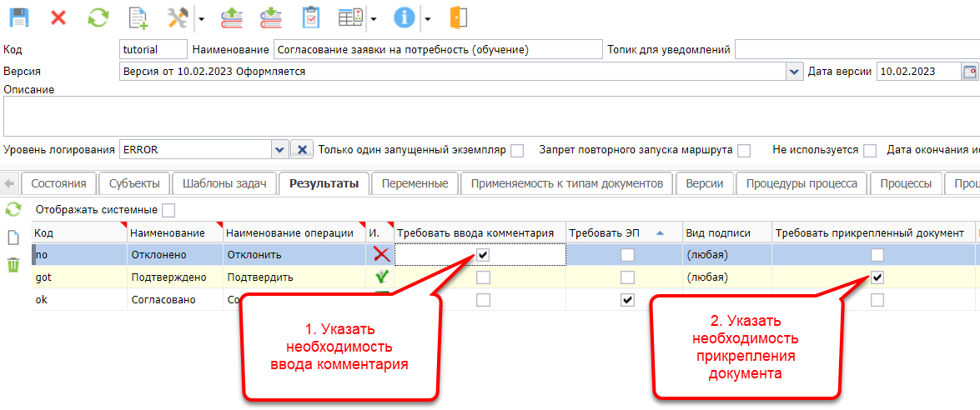
Task: Click the books icon with up arrow
Action: pyautogui.click(x=231, y=17)
